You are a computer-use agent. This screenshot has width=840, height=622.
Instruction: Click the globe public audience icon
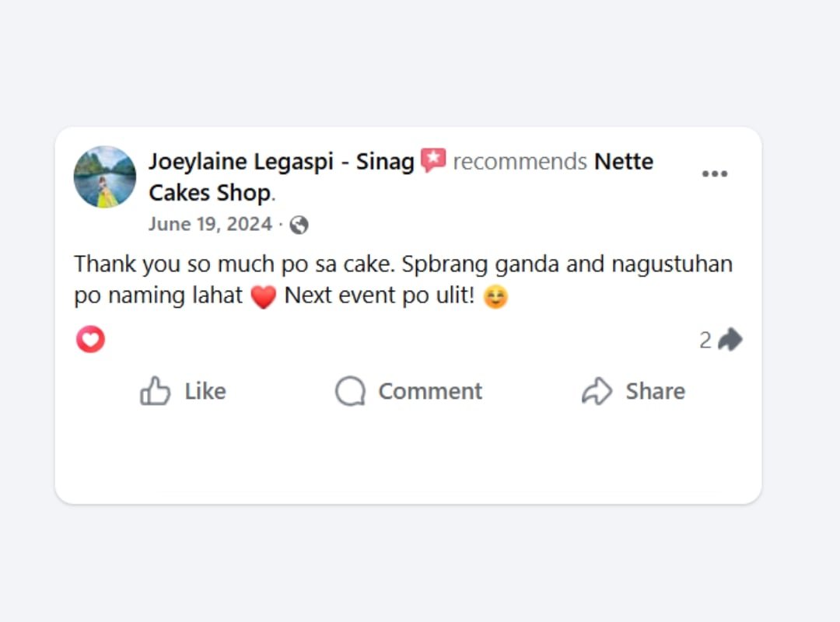click(299, 225)
